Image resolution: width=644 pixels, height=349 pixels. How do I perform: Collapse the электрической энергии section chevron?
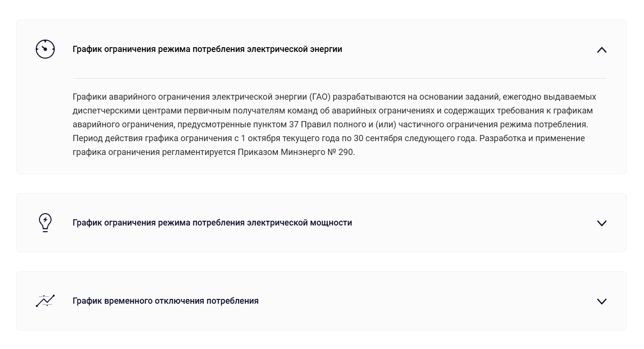[x=602, y=50]
